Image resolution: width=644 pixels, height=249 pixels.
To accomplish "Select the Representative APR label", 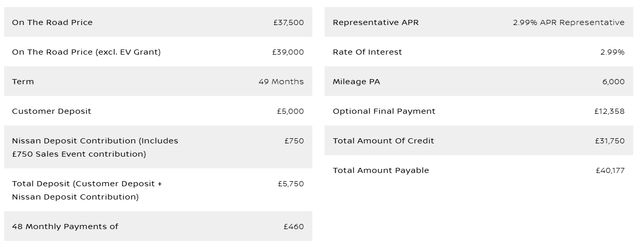I will pyautogui.click(x=376, y=22).
